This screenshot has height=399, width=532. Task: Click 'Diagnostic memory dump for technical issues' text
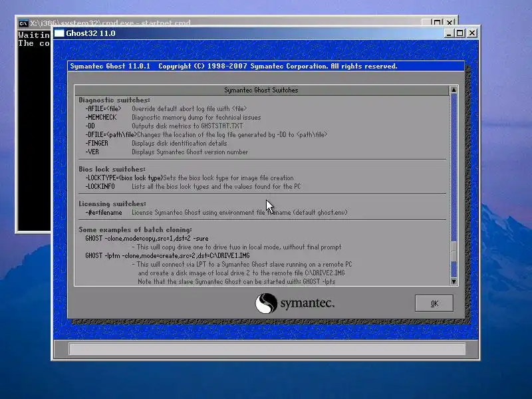pos(196,118)
